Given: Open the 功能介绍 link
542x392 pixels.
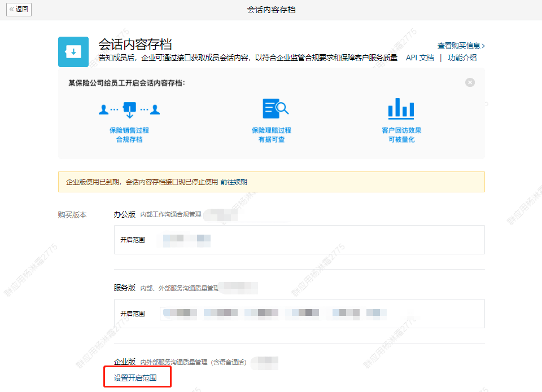Looking at the screenshot, I should point(462,58).
